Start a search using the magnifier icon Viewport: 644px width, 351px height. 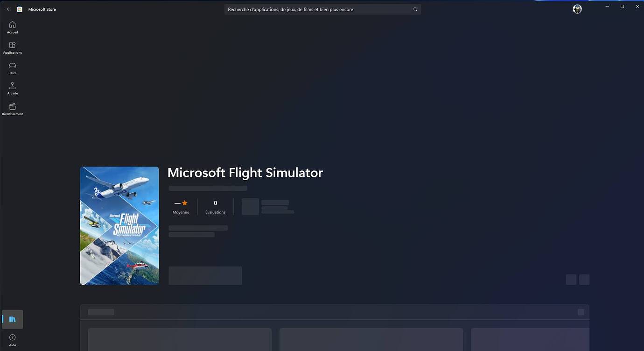click(x=415, y=9)
